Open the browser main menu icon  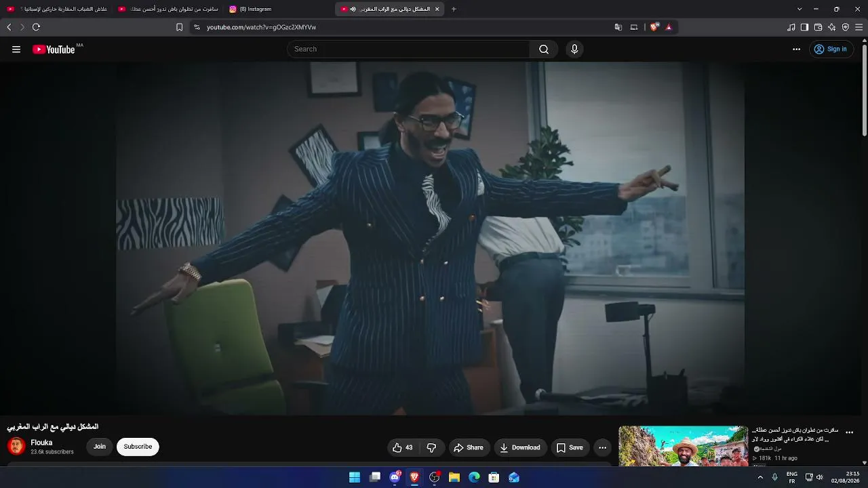pos(859,27)
